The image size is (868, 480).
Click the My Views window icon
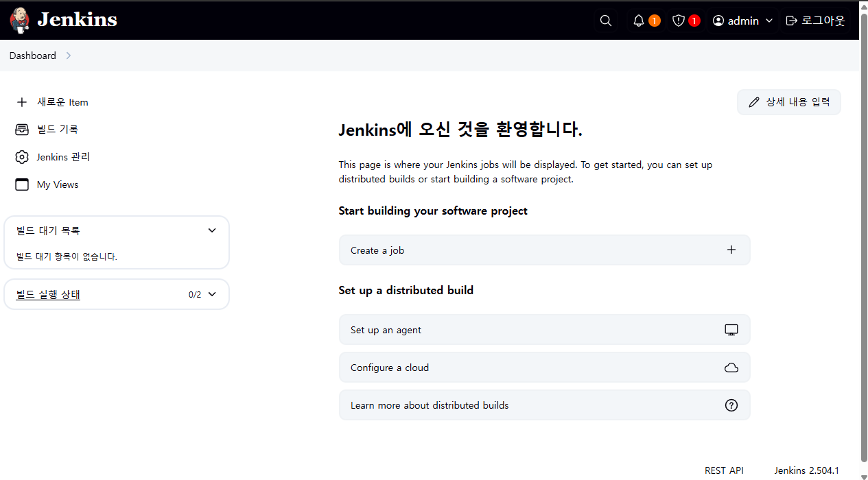(22, 184)
